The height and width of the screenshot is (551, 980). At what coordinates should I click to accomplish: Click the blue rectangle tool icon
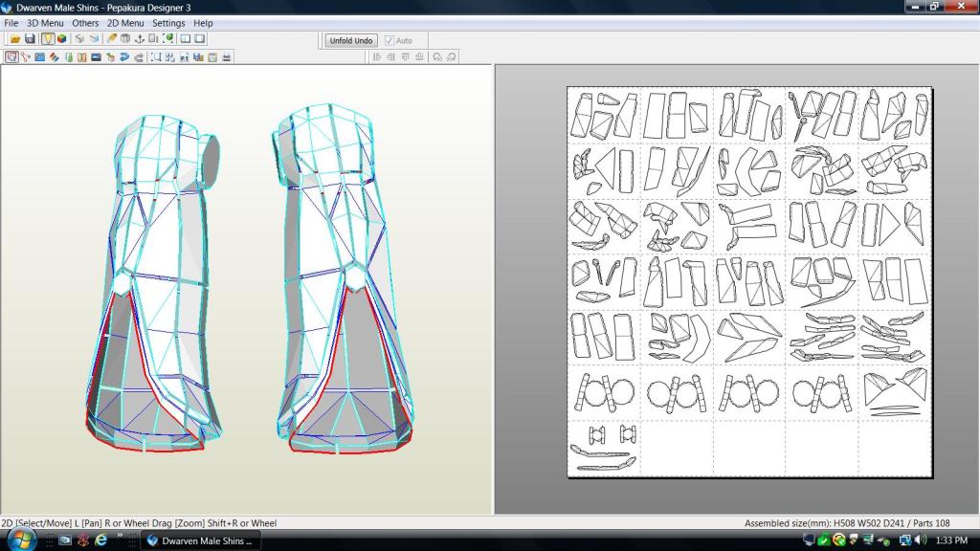click(40, 56)
